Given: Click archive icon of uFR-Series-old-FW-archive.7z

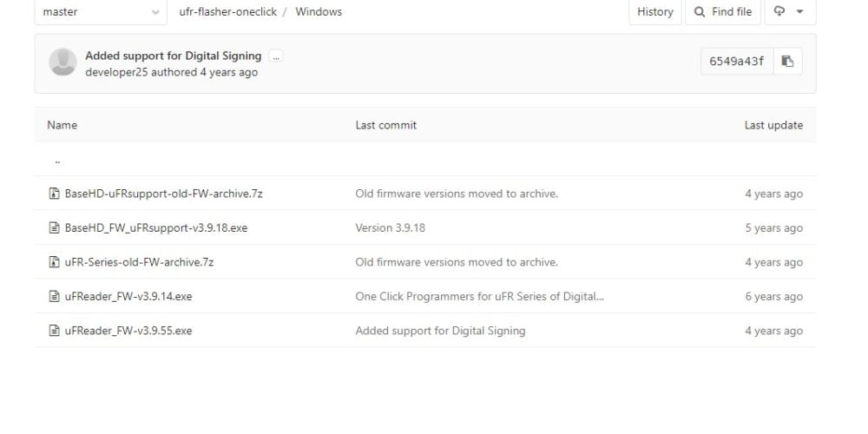Looking at the screenshot, I should [x=54, y=262].
